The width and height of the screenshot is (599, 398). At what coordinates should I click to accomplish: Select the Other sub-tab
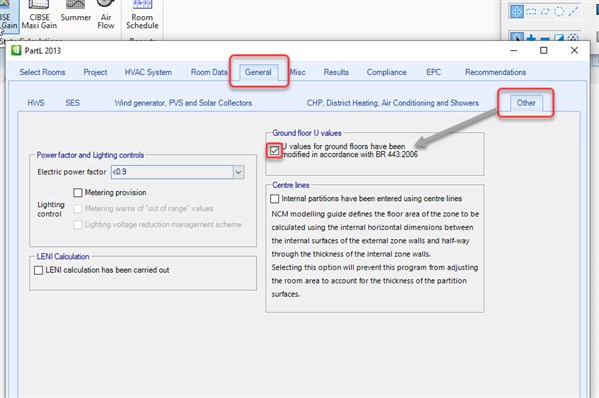pyautogui.click(x=526, y=103)
